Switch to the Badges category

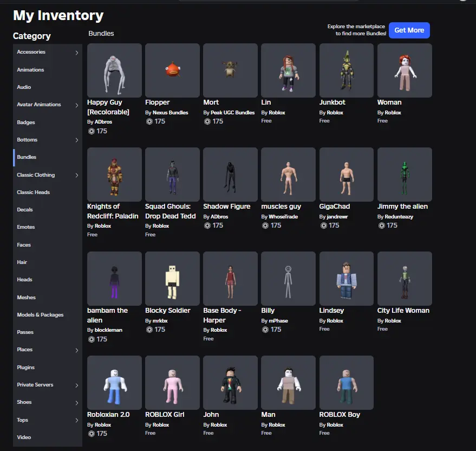tap(26, 123)
